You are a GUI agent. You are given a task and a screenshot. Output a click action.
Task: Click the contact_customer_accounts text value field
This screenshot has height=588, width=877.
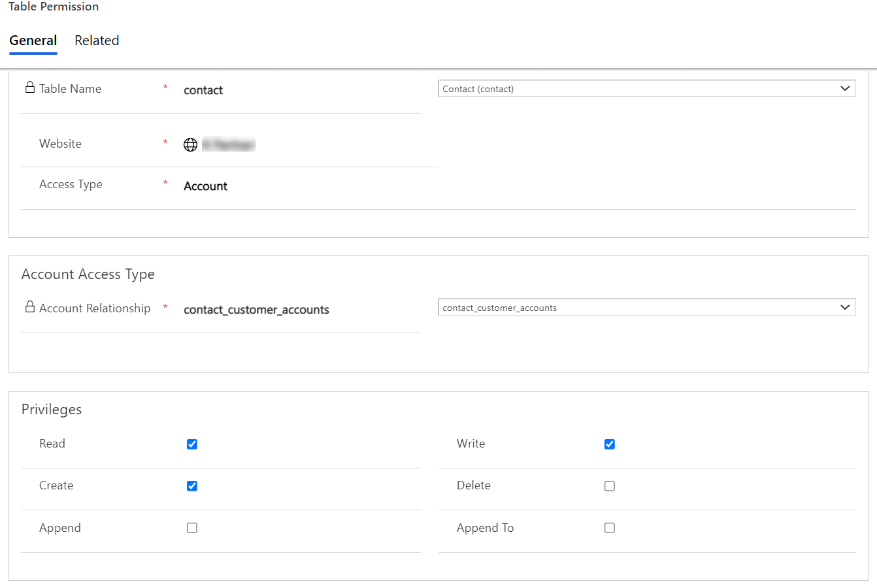click(256, 310)
